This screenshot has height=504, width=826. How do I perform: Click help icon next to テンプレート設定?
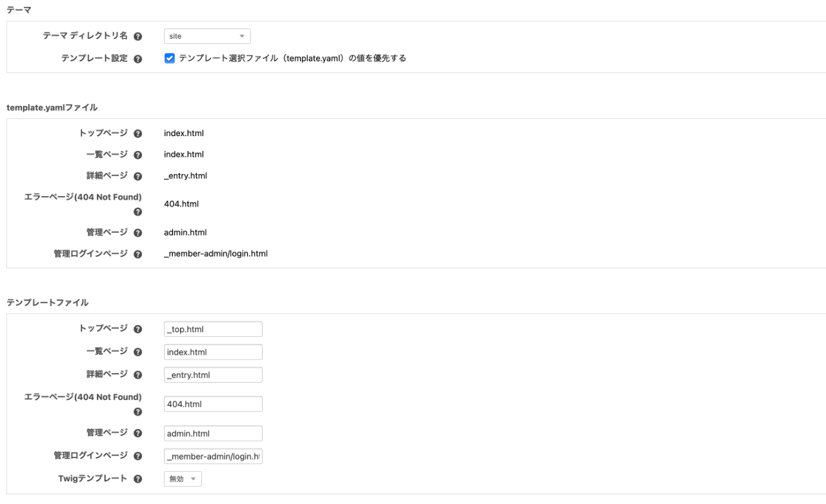[137, 59]
